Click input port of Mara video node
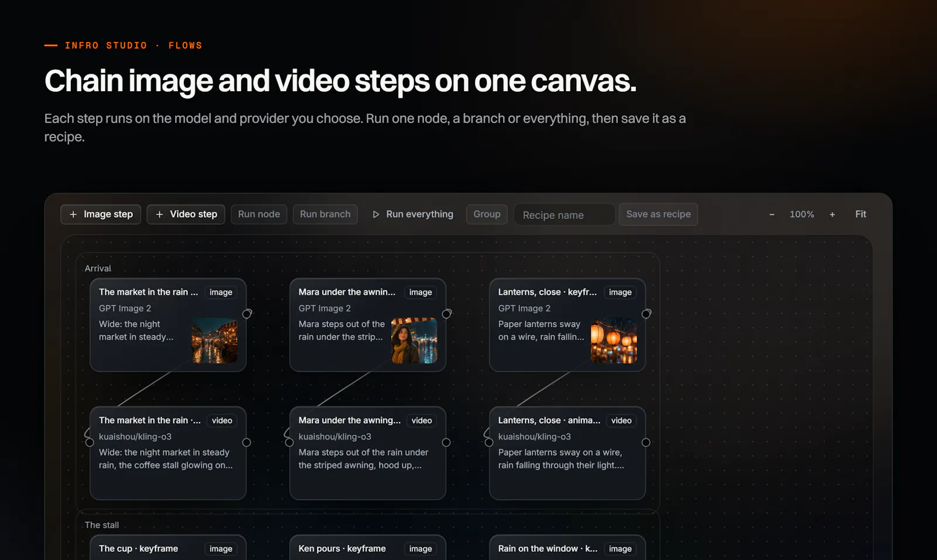937x560 pixels. (x=289, y=442)
